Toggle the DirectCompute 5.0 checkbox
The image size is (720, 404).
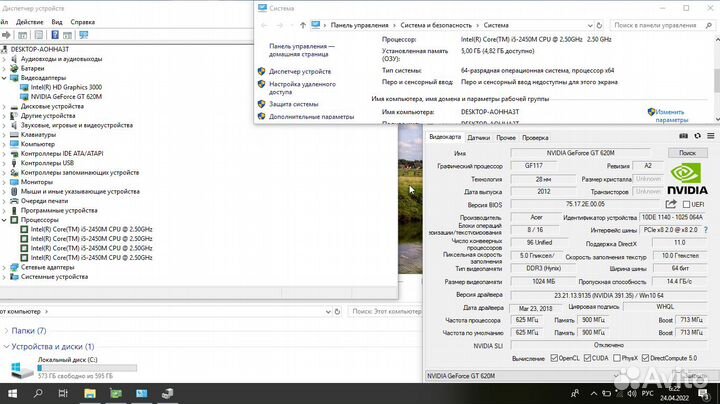[x=645, y=358]
